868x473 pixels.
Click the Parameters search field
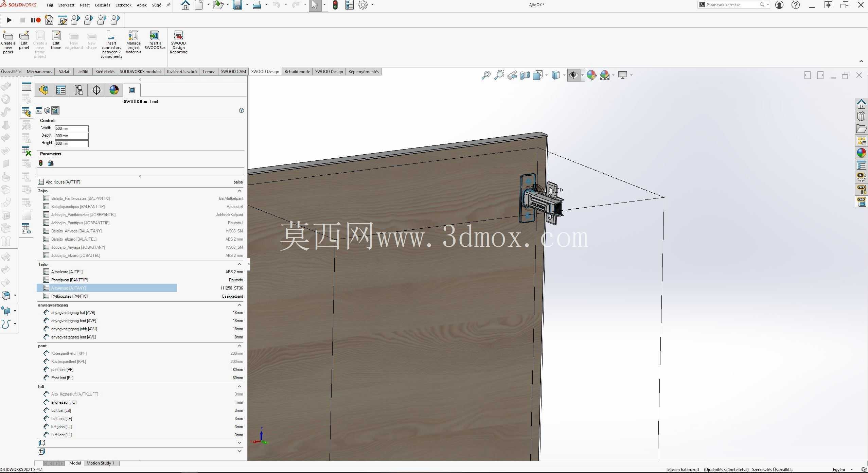[x=140, y=172]
